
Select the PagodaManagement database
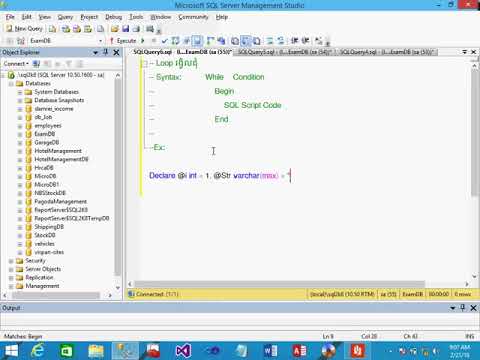[60, 202]
